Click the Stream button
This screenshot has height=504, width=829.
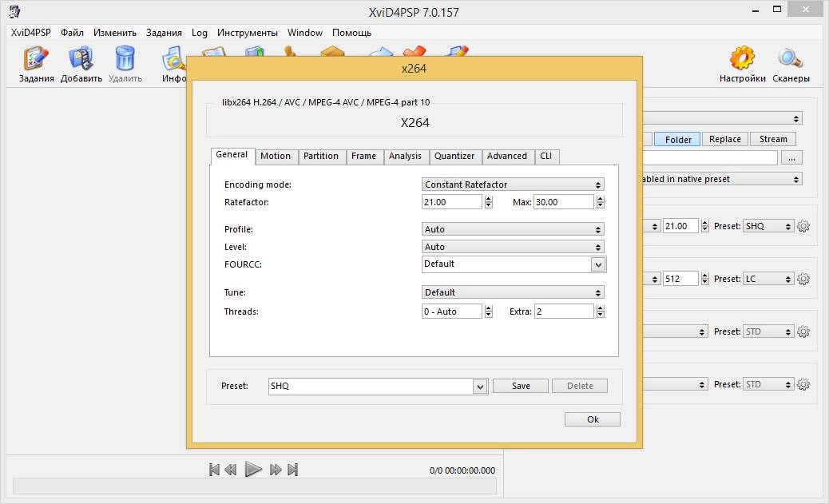click(x=773, y=139)
